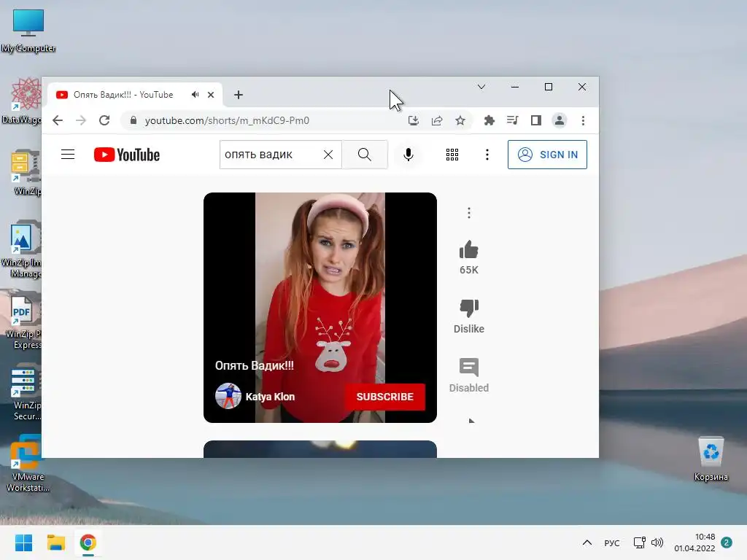Minimize the Chrome window
The width and height of the screenshot is (747, 560).
515,87
